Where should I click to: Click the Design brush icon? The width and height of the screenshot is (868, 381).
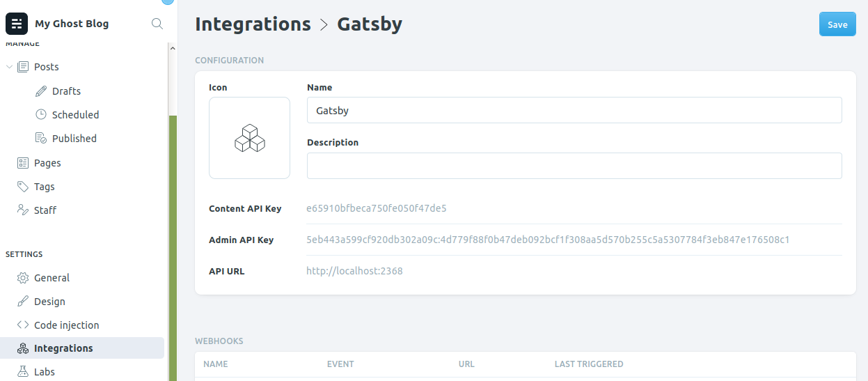[x=23, y=302]
